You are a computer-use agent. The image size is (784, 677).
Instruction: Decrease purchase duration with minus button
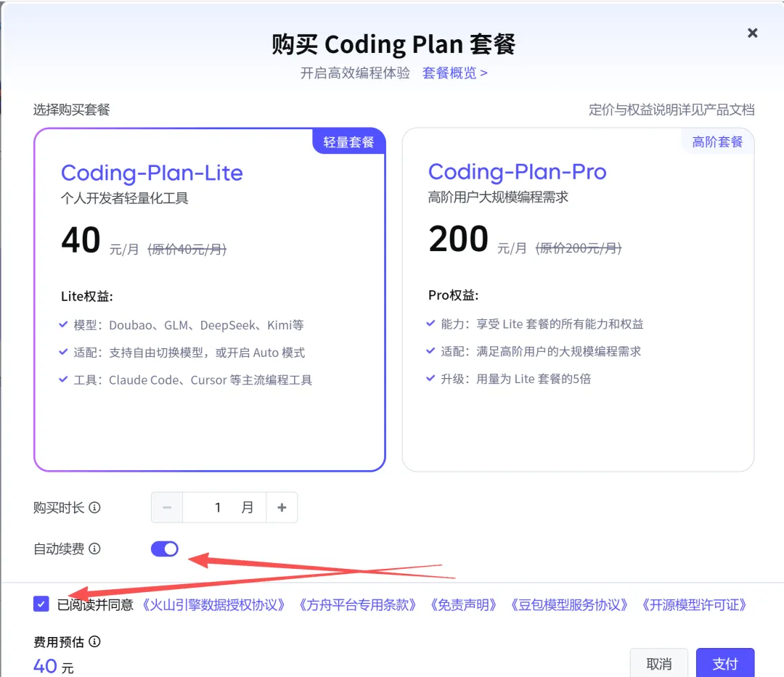pyautogui.click(x=167, y=508)
